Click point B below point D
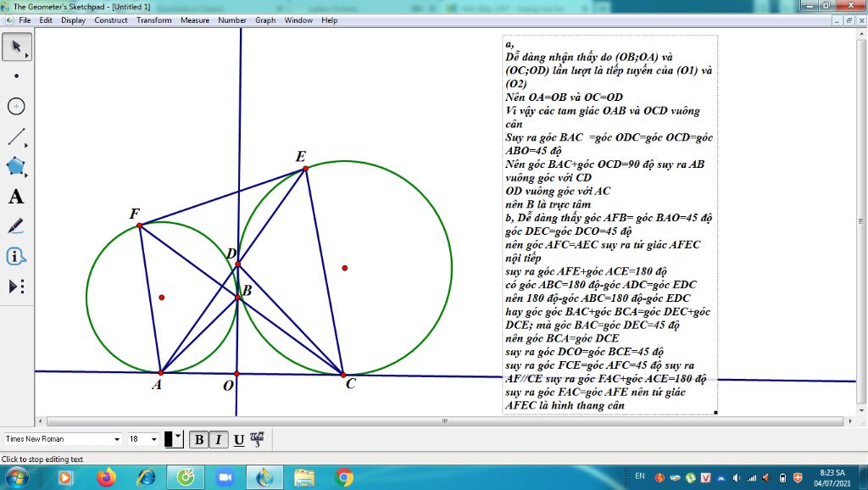 point(238,298)
